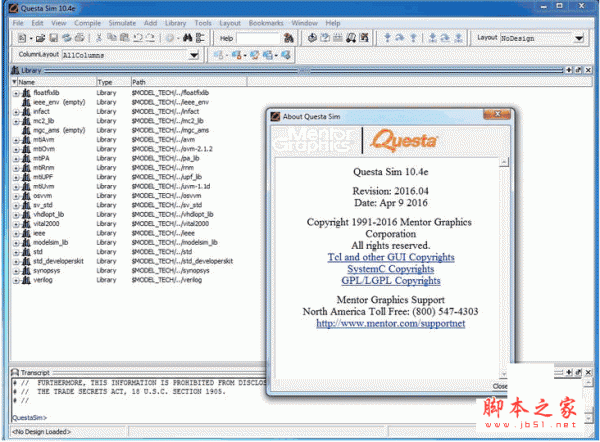Open the ColumnLayout AllColumns dropdown
600x442 pixels.
(x=194, y=55)
